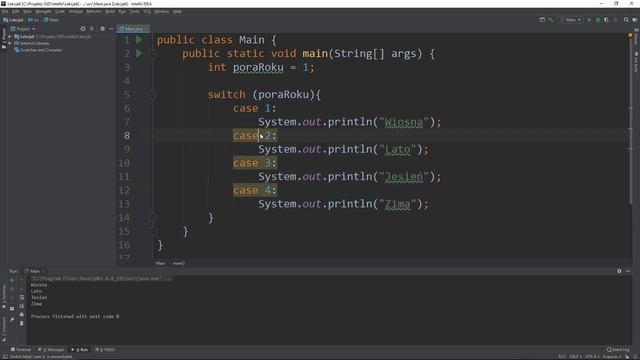Select the Main tab in Run window
640x360 pixels.
click(x=35, y=271)
